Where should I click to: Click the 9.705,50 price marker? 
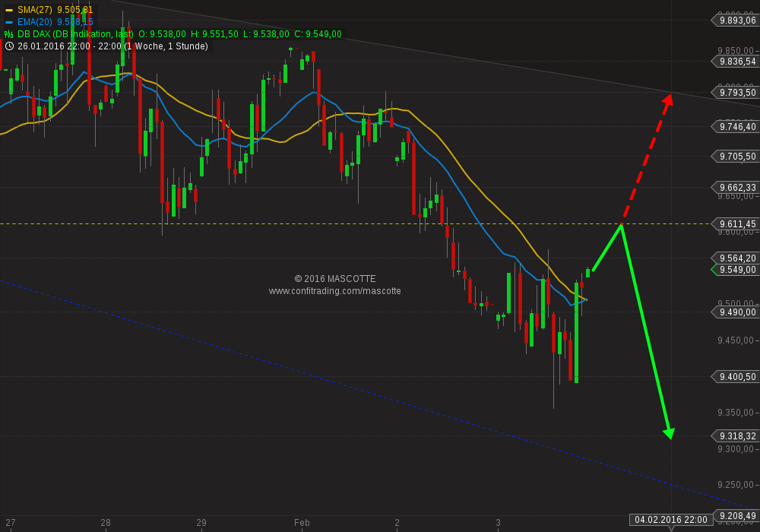coord(736,157)
